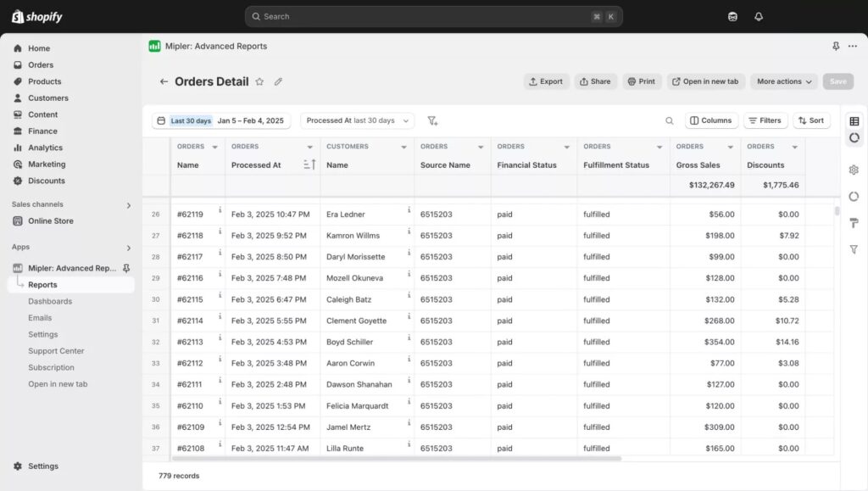Expand the Processed At last 30 days dropdown
868x491 pixels.
coord(357,120)
